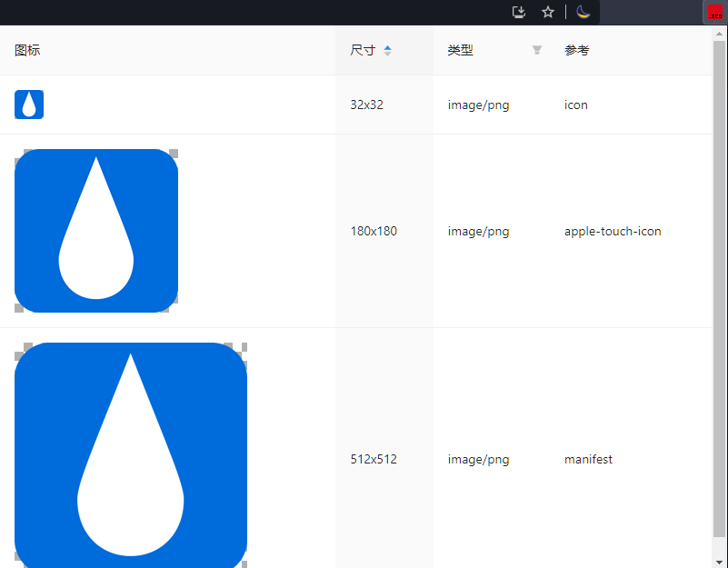Screen dimensions: 728x568
Task: Click the 512x512 size cell
Action: click(374, 459)
